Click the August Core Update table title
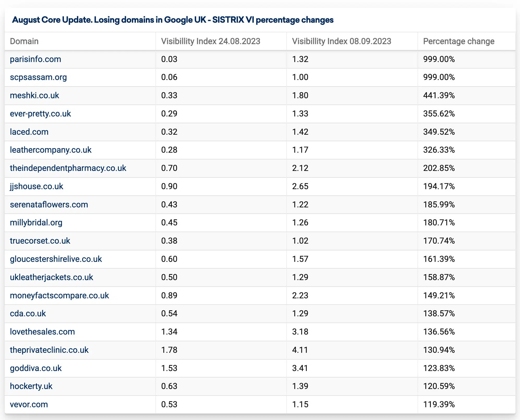This screenshot has height=420, width=520. pos(173,20)
